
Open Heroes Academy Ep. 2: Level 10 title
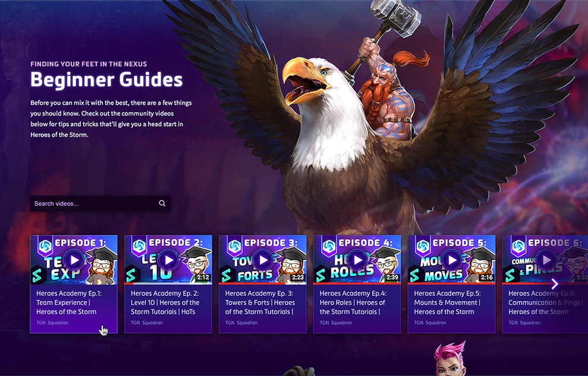click(165, 302)
